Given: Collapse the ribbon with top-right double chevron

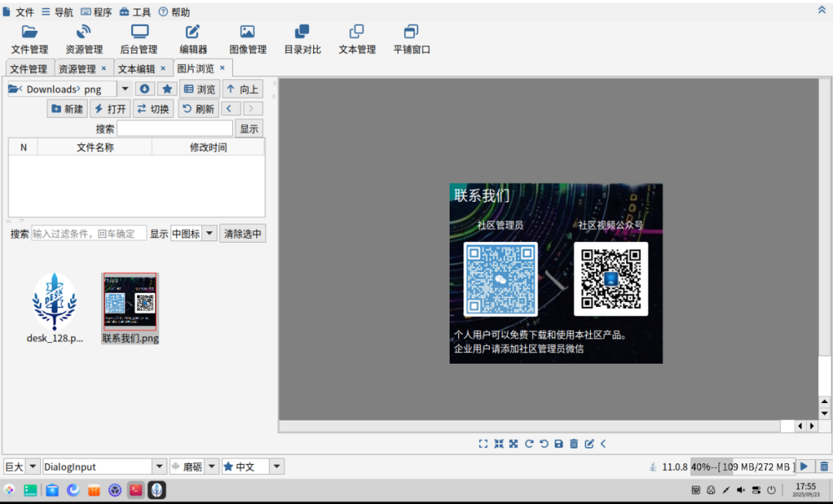Looking at the screenshot, I should (821, 9).
